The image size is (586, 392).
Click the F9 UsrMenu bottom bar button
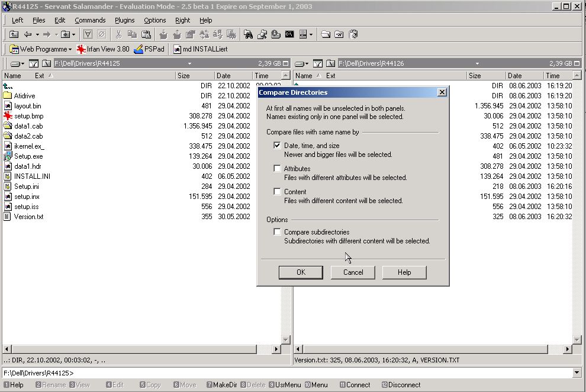[x=285, y=385]
